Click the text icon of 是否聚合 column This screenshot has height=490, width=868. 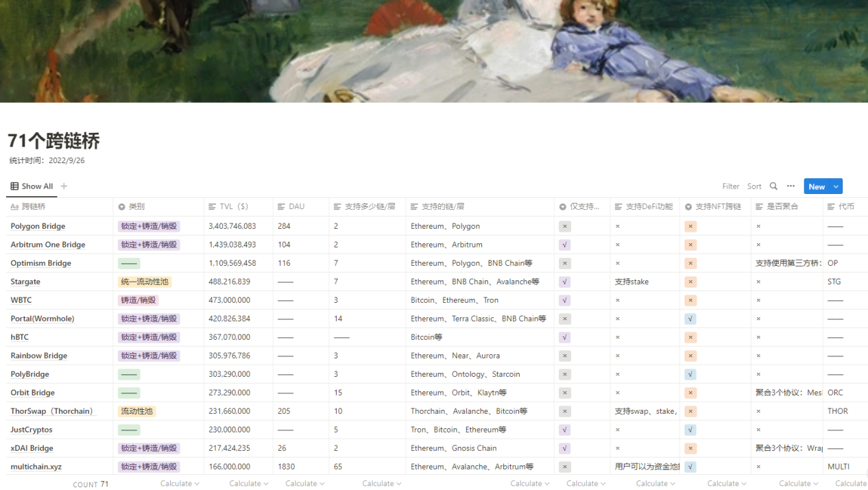point(760,206)
